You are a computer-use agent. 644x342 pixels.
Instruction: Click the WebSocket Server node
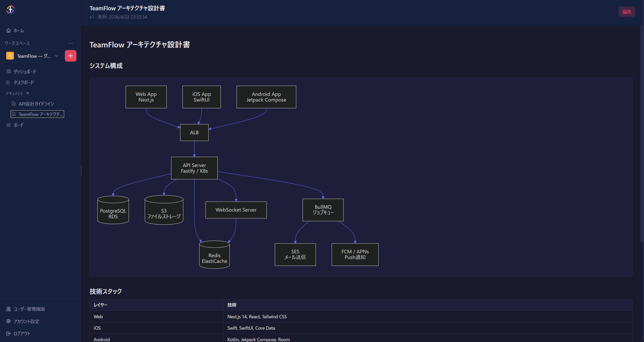click(236, 210)
